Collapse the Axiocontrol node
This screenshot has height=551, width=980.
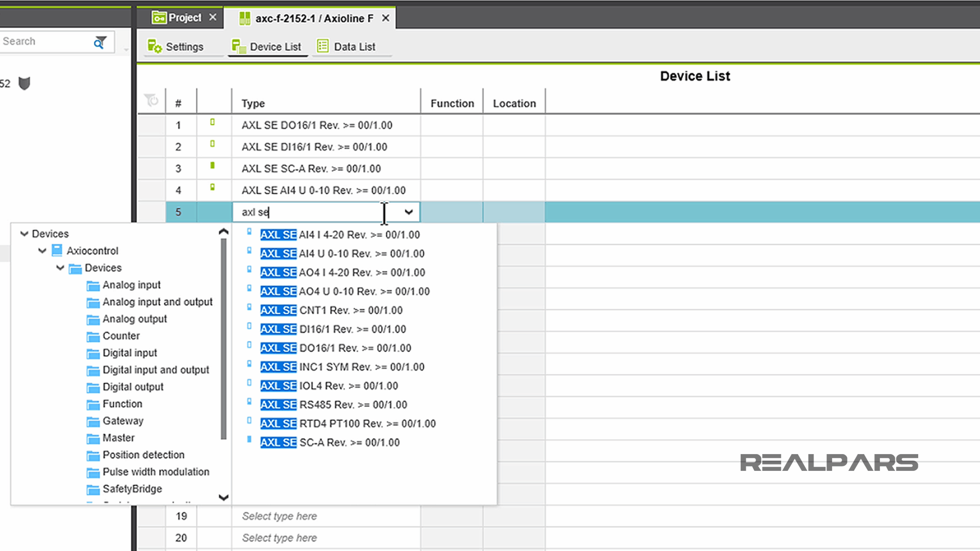[x=42, y=251]
